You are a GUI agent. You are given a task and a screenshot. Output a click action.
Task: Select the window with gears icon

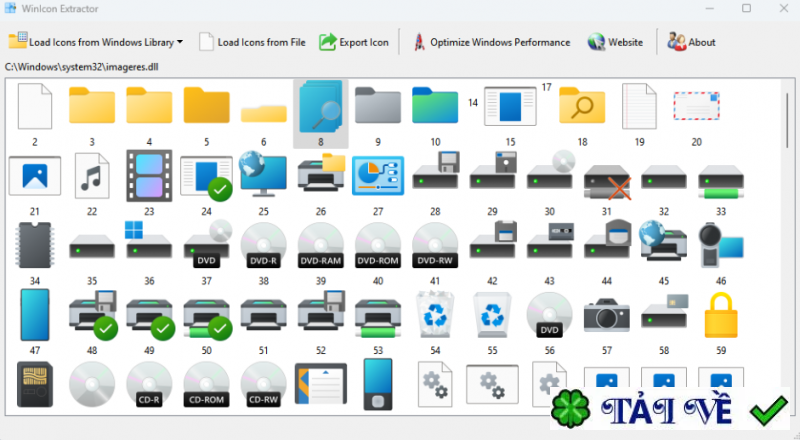pos(492,384)
